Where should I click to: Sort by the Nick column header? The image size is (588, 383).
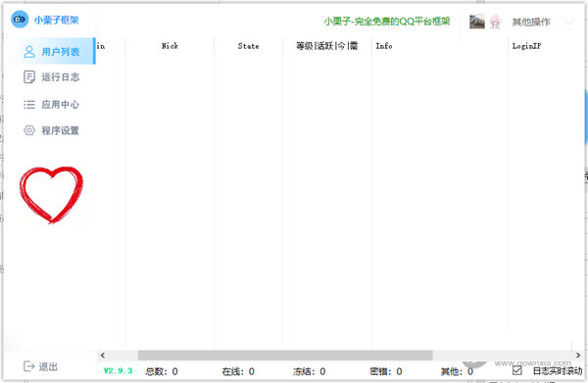[170, 46]
